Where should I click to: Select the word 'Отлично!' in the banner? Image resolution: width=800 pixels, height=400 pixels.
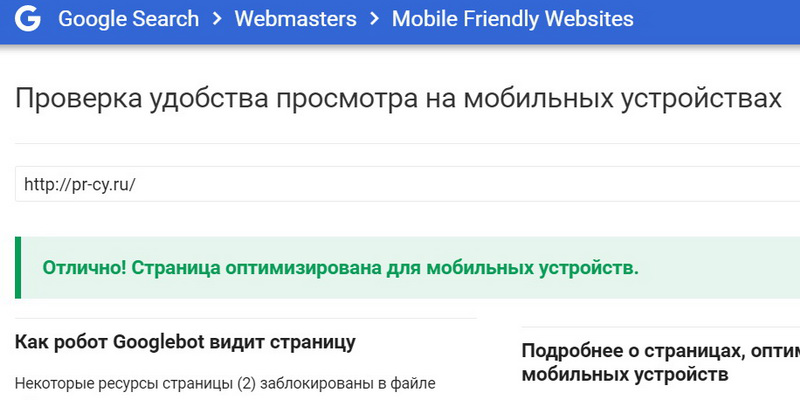[x=84, y=268]
